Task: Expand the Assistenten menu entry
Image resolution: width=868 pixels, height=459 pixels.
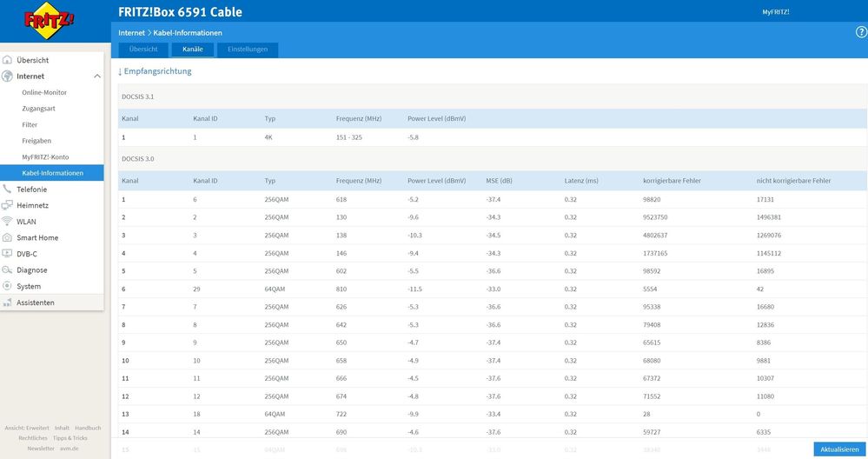Action: point(36,303)
